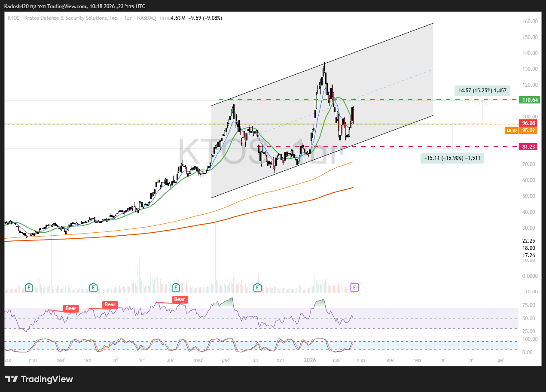Click the rightmost Bear divergence label
This screenshot has height=392, width=546.
click(179, 299)
